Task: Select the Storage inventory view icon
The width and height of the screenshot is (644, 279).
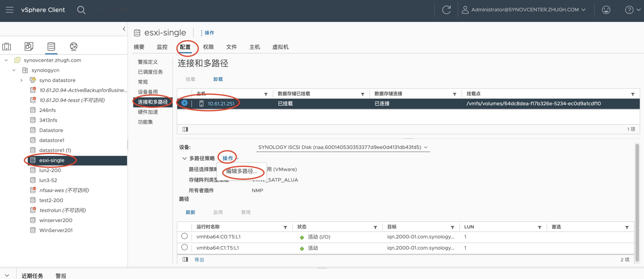Action: click(51, 46)
